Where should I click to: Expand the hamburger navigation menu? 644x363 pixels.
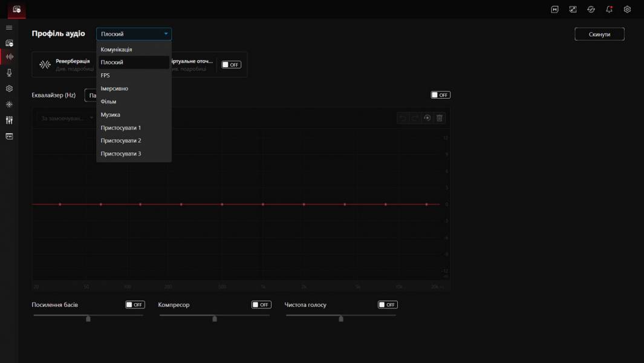[9, 28]
